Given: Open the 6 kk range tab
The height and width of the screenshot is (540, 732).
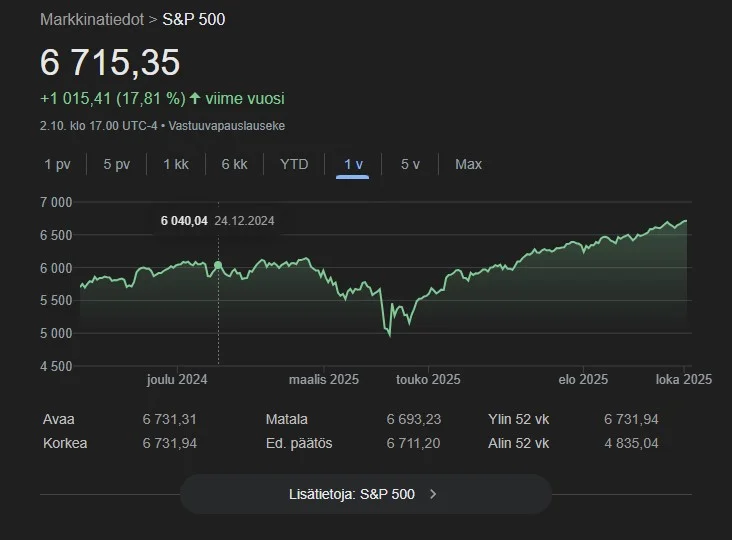Looking at the screenshot, I should [234, 164].
